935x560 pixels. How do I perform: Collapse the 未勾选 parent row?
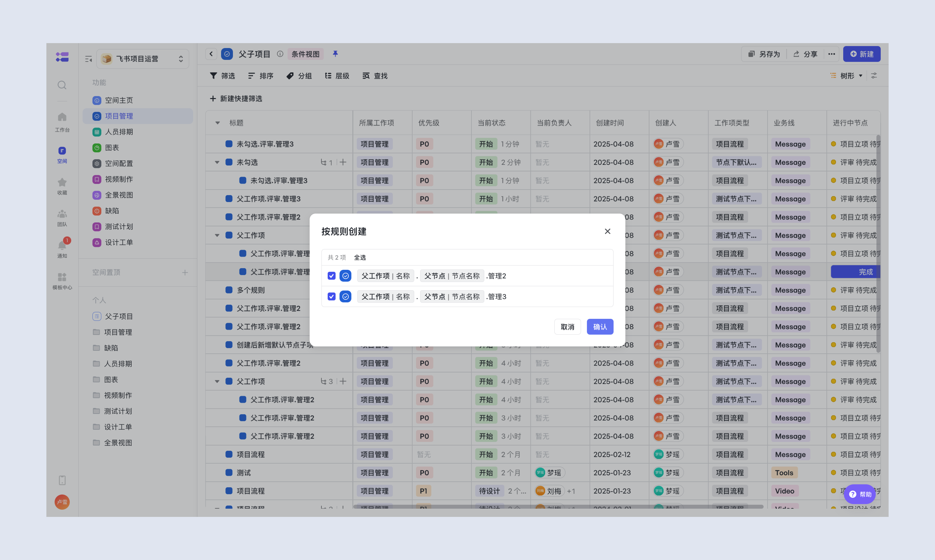(x=217, y=162)
